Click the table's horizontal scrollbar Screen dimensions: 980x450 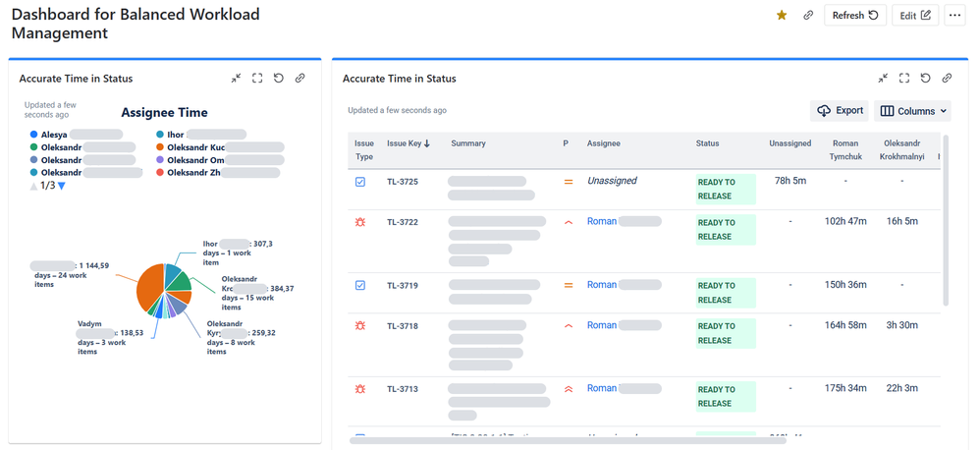point(568,440)
